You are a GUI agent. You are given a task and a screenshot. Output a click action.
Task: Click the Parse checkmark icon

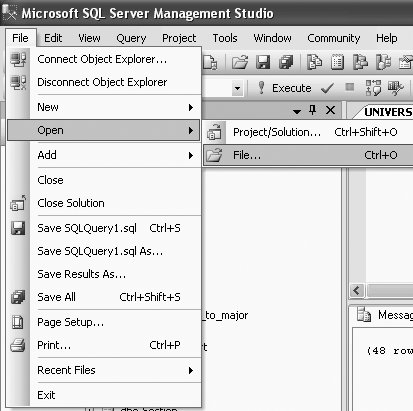pos(327,88)
